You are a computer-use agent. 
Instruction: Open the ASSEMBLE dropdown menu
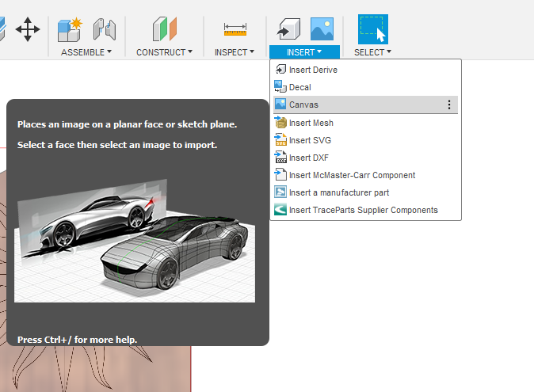click(x=86, y=52)
